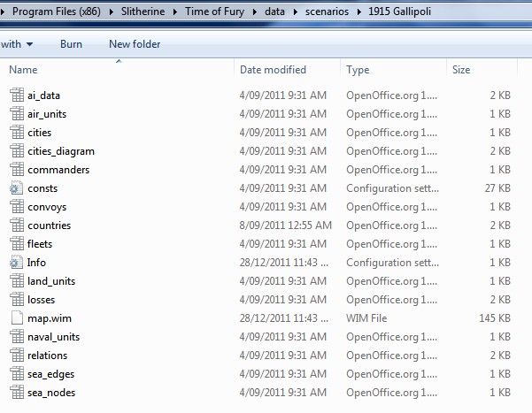
Task: Expand the arrow after data breadcrumb
Action: [295, 11]
